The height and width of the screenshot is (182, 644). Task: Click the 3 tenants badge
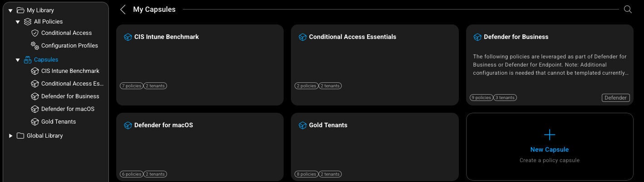505,98
